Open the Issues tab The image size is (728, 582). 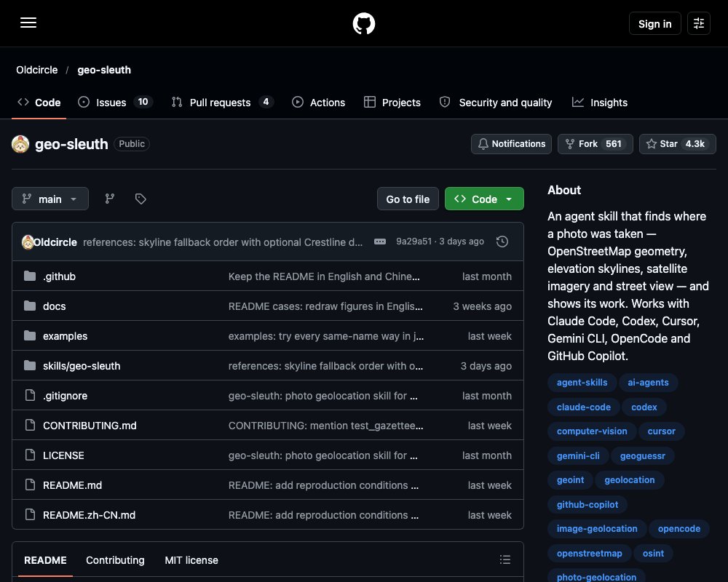[115, 102]
